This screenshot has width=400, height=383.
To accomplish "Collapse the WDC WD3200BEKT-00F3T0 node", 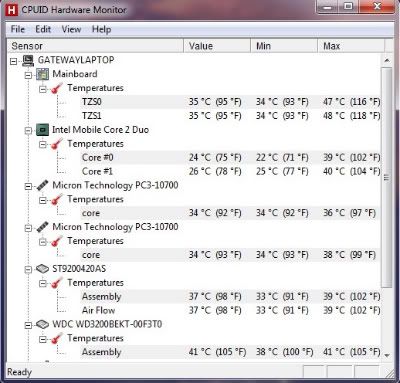I will (x=28, y=325).
